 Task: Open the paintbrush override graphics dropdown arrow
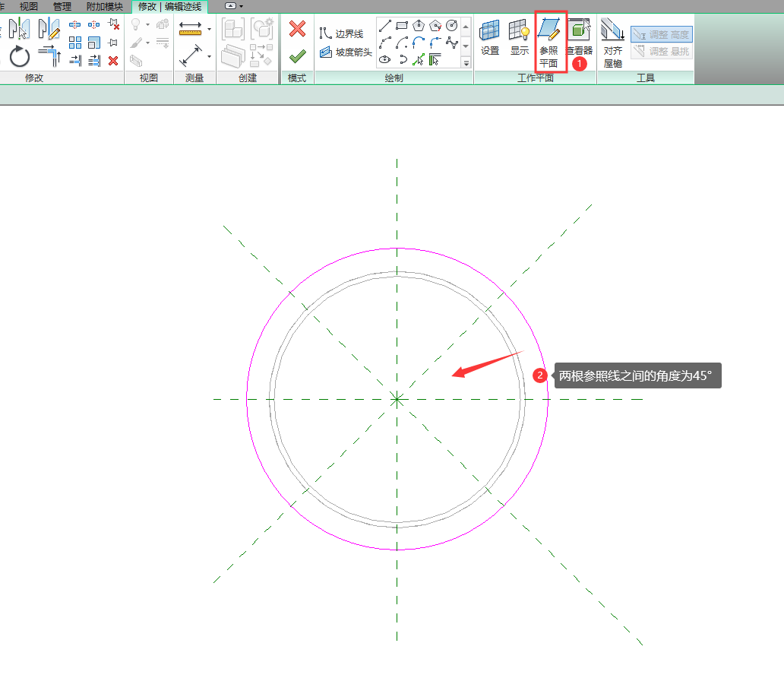coord(147,43)
